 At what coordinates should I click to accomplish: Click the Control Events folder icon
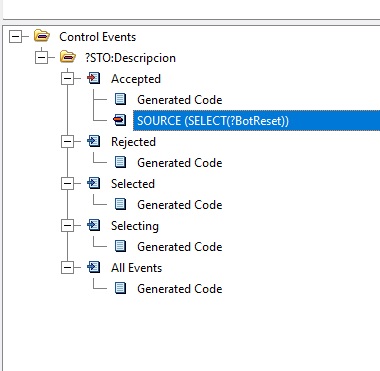(x=42, y=36)
